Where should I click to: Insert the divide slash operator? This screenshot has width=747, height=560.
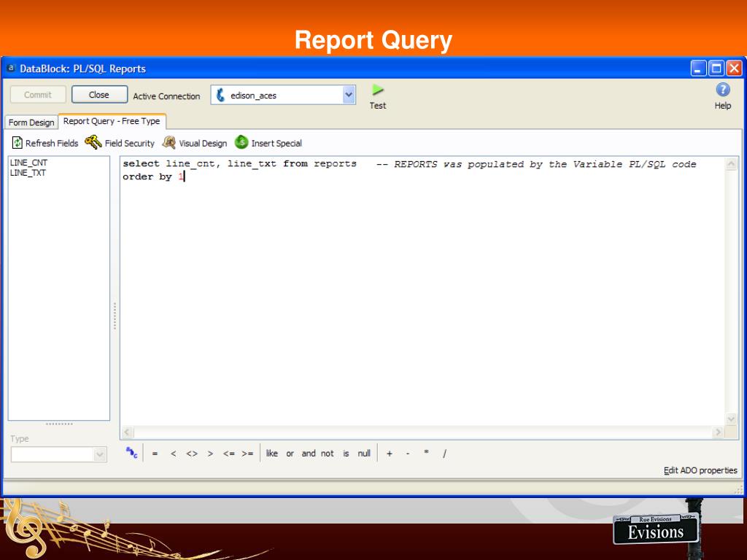click(444, 454)
